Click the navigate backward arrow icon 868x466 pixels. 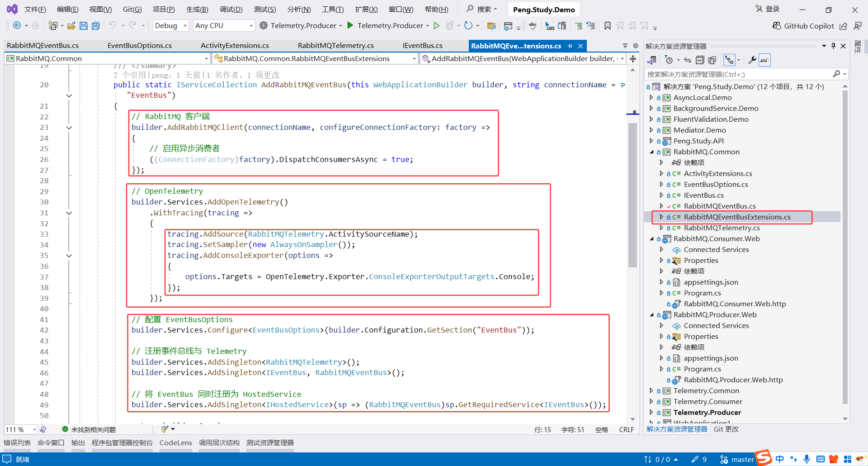click(17, 25)
